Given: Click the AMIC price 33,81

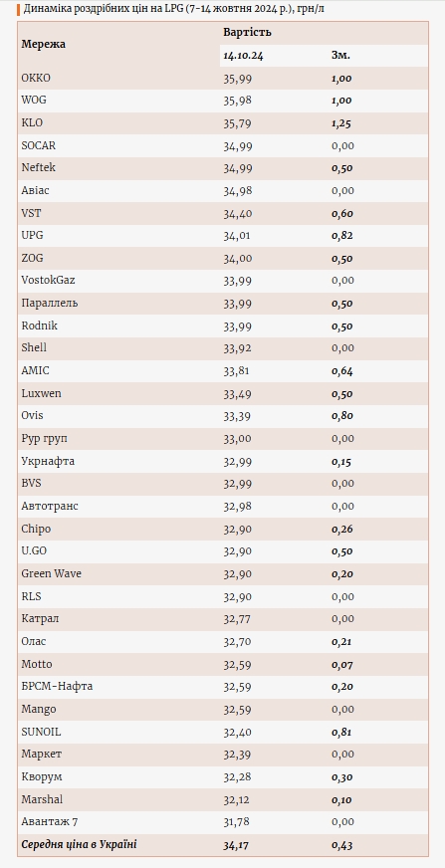Looking at the screenshot, I should click(236, 371).
